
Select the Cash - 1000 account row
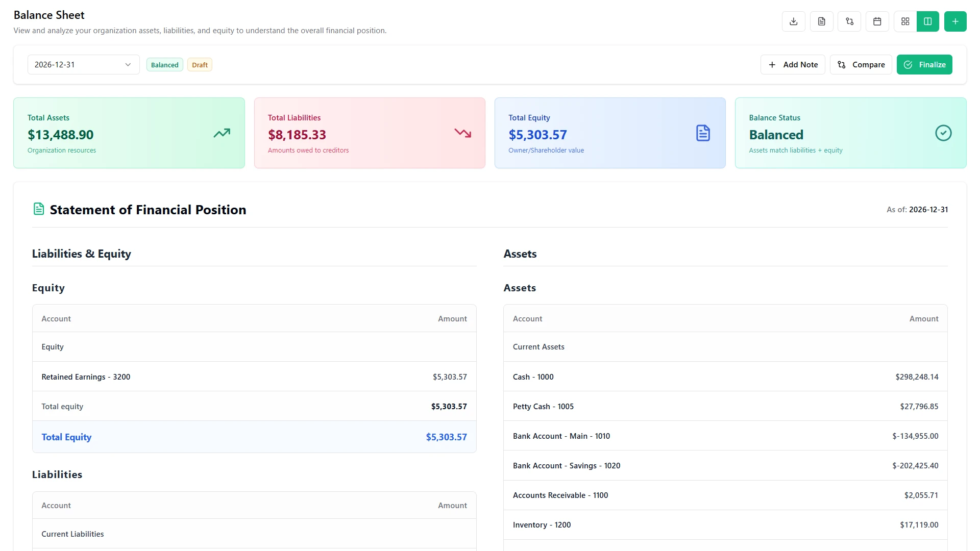click(725, 377)
